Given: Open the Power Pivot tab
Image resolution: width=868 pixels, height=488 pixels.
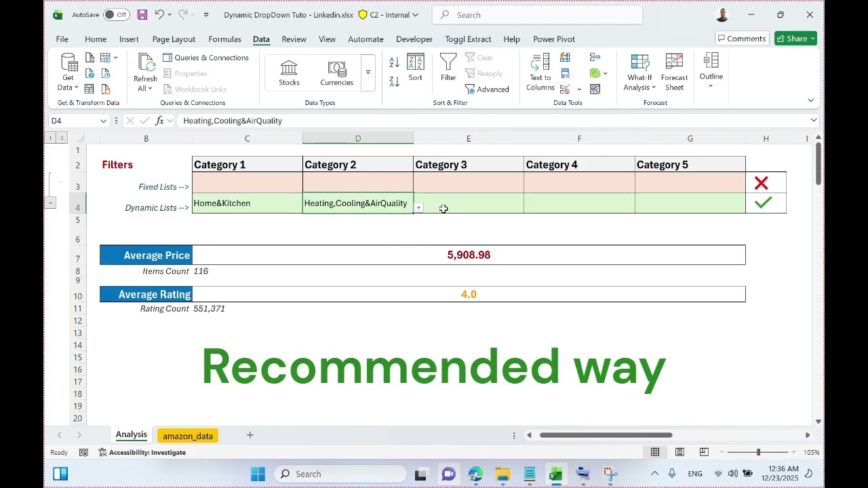Looking at the screenshot, I should 554,39.
